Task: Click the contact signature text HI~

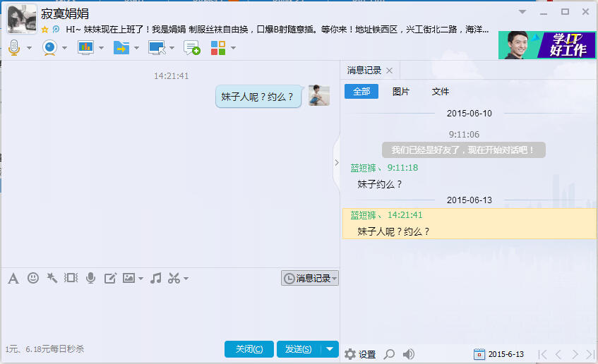Action: pos(277,30)
